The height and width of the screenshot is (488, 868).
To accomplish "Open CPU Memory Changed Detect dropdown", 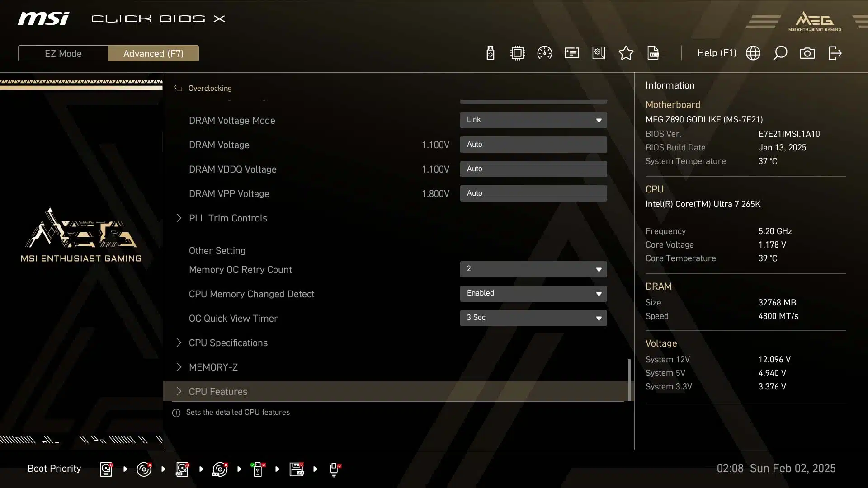I will pos(533,294).
